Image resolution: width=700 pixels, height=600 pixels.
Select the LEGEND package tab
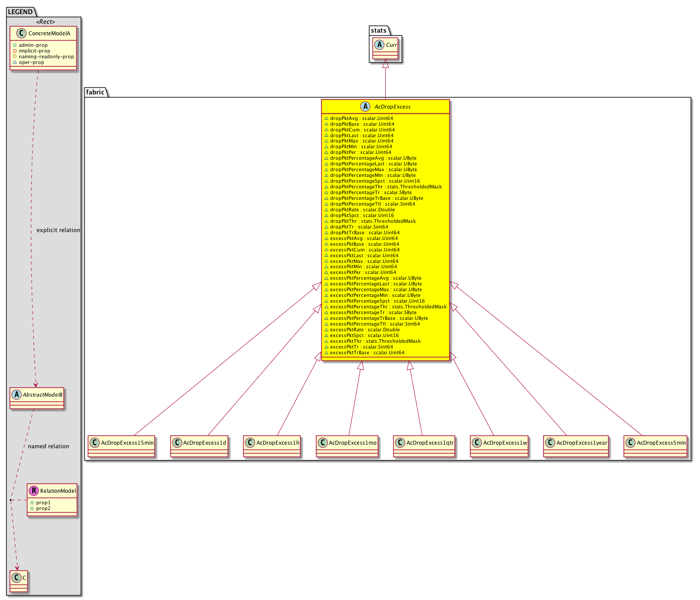coord(20,12)
